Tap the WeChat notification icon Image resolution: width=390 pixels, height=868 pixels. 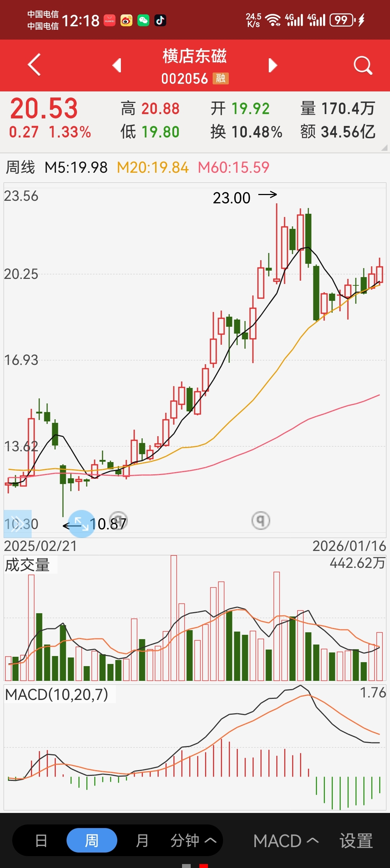(143, 21)
